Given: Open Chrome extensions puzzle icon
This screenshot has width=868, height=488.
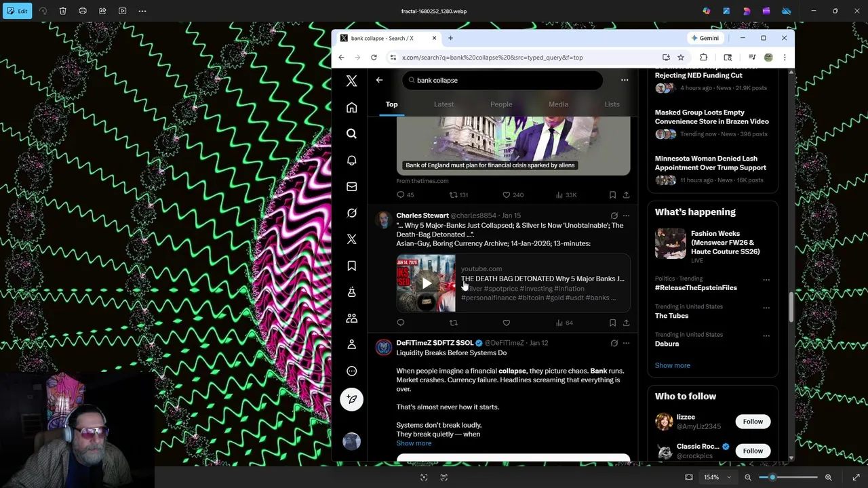Looking at the screenshot, I should (x=703, y=58).
